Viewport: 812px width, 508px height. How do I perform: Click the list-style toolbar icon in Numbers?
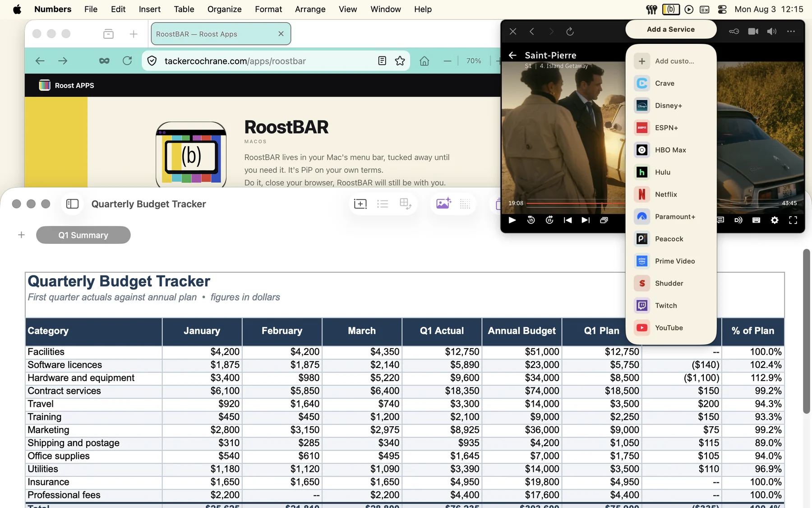(383, 204)
